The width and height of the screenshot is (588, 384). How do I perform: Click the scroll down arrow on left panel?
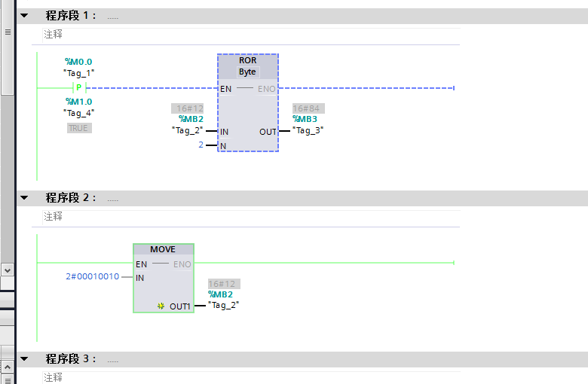(8, 269)
